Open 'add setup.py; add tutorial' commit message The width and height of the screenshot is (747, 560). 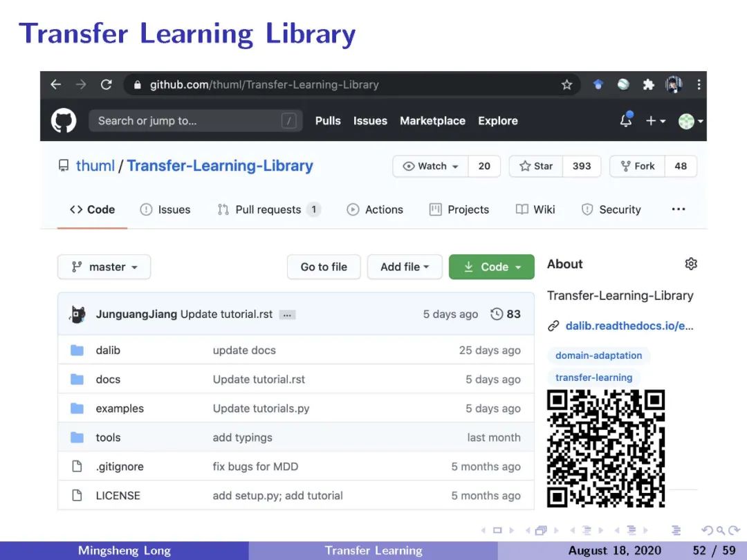coord(278,496)
